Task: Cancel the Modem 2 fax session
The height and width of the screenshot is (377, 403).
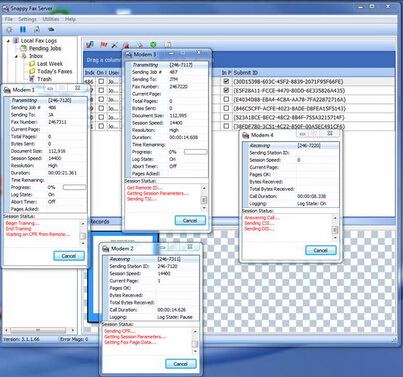Action: click(181, 364)
